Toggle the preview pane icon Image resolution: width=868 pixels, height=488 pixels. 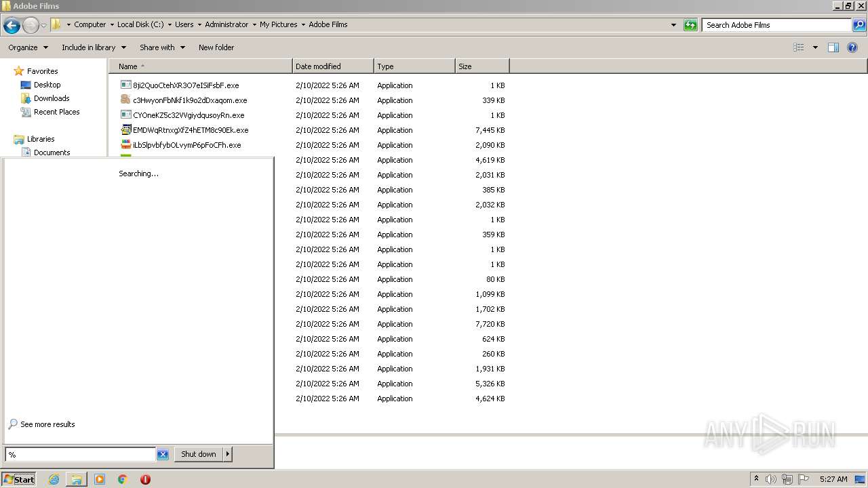(x=833, y=47)
